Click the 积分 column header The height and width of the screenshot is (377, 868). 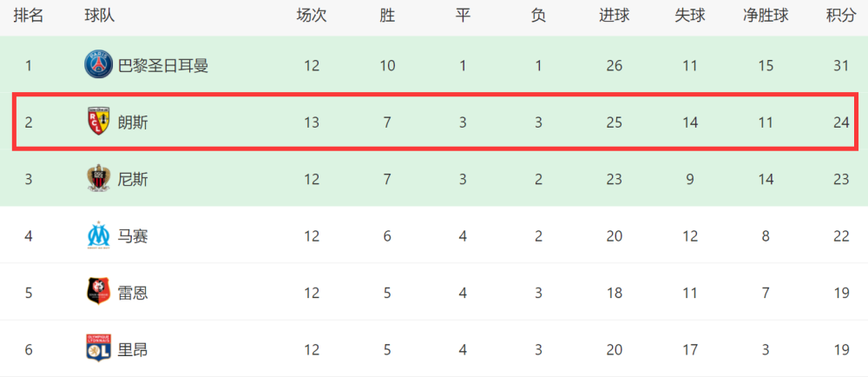pos(841,16)
